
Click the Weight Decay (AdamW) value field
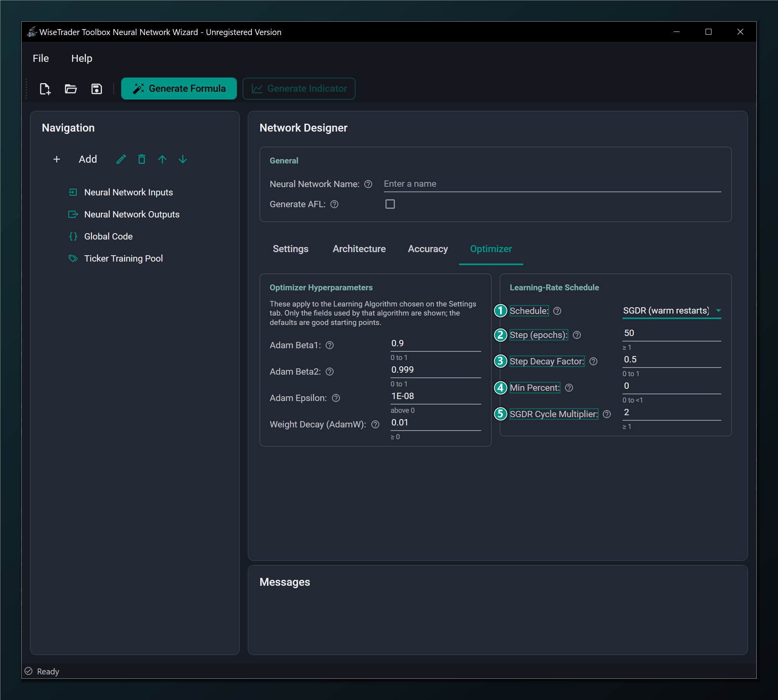[x=436, y=423]
